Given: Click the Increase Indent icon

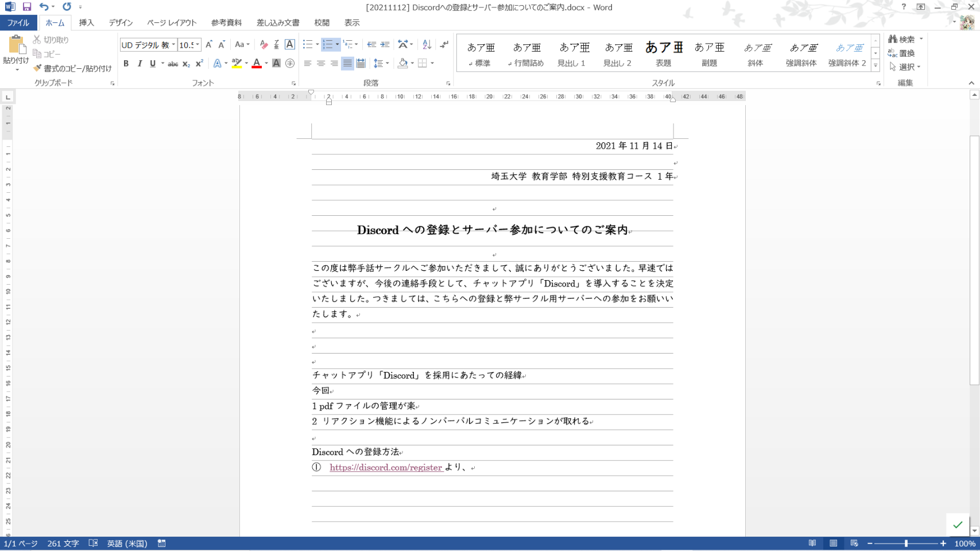Looking at the screenshot, I should pos(385,45).
